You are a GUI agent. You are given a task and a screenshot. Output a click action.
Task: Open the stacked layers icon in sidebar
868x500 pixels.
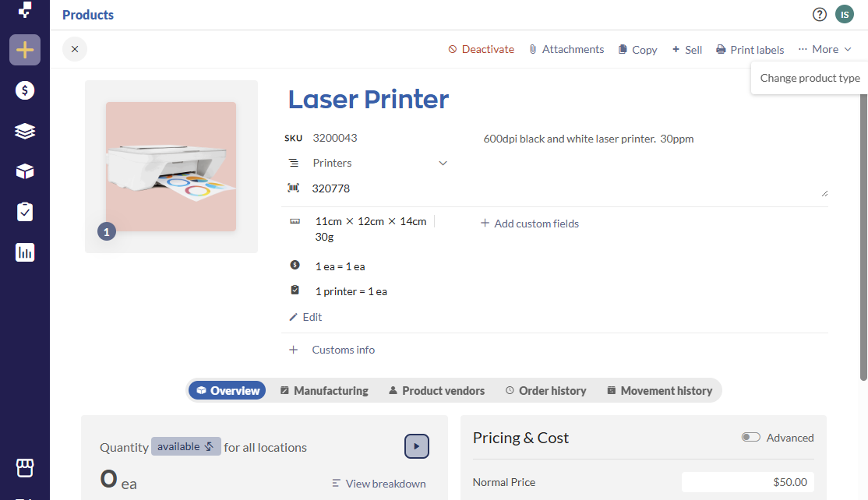[25, 132]
